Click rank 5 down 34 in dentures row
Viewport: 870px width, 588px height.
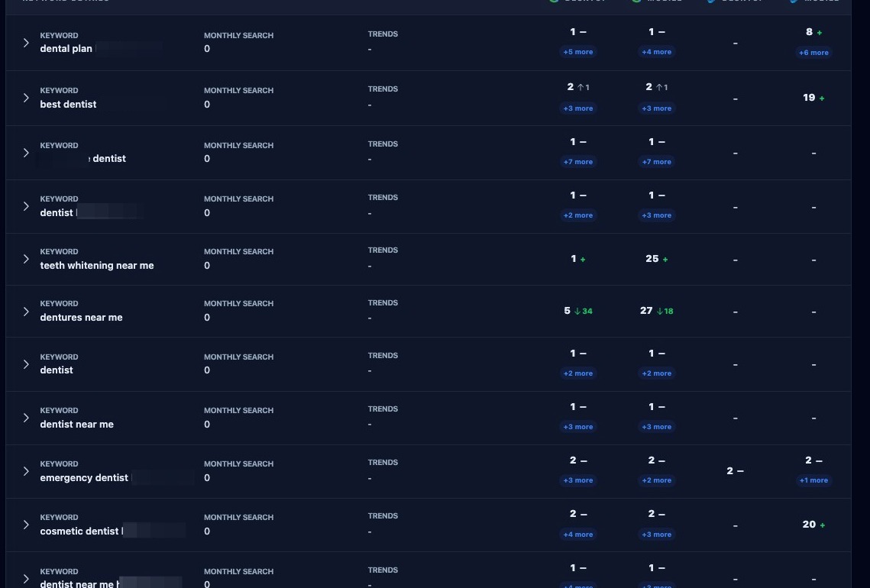click(x=578, y=312)
